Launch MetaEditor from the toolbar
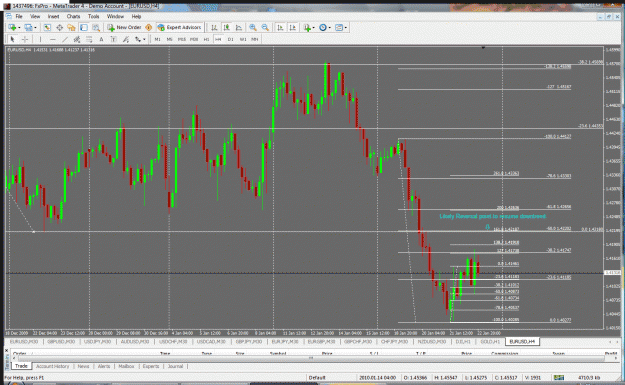This screenshot has height=385, width=625. click(149, 28)
